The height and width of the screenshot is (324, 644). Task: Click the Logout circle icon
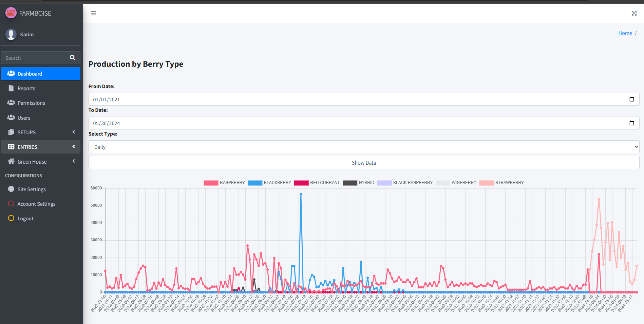(11, 218)
